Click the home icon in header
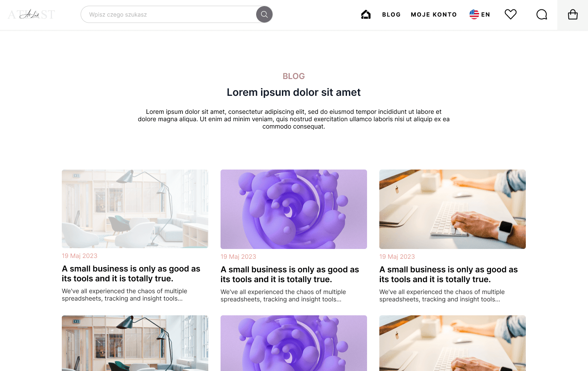 click(366, 15)
